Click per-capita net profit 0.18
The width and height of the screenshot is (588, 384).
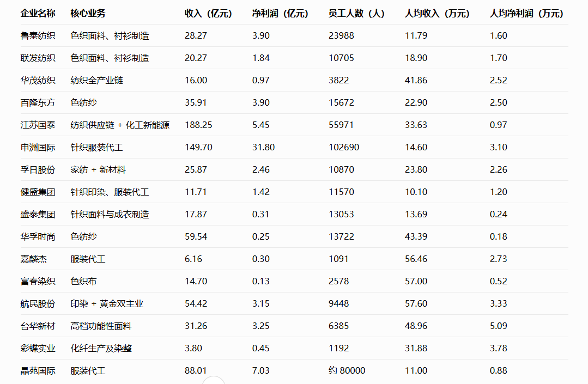click(499, 237)
